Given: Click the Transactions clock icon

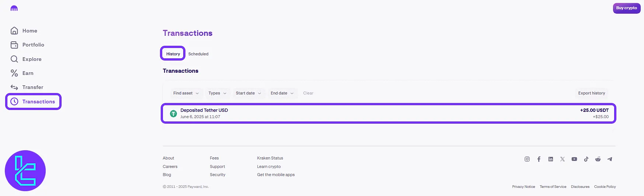Looking at the screenshot, I should pos(14,102).
